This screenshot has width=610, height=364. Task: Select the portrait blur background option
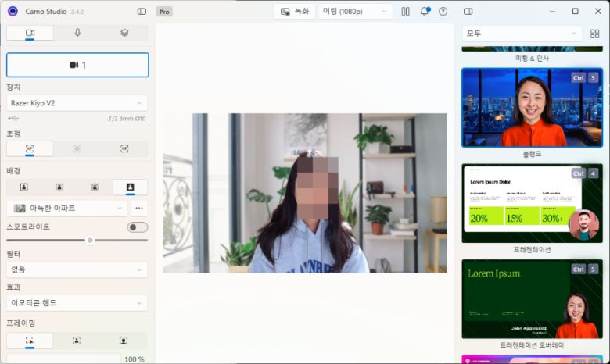tap(59, 187)
